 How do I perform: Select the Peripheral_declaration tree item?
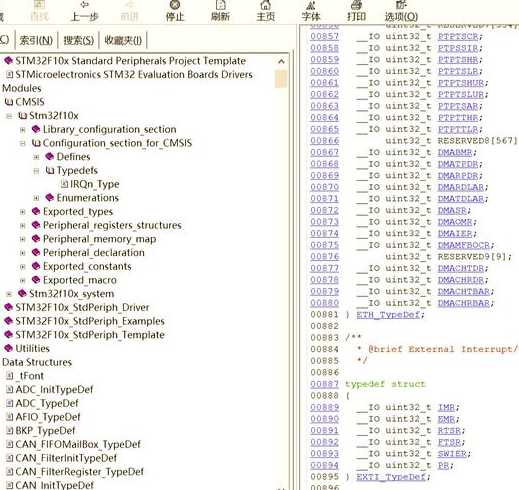94,253
